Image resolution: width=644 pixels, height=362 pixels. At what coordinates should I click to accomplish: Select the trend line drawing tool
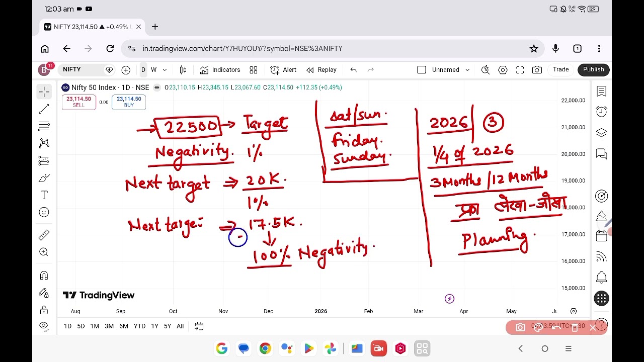click(44, 109)
